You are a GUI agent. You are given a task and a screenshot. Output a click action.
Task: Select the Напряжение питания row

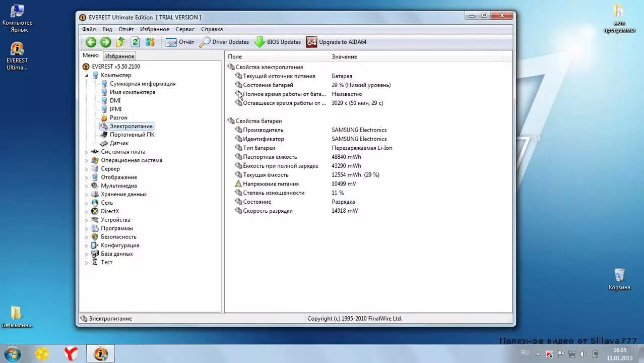pyautogui.click(x=368, y=184)
